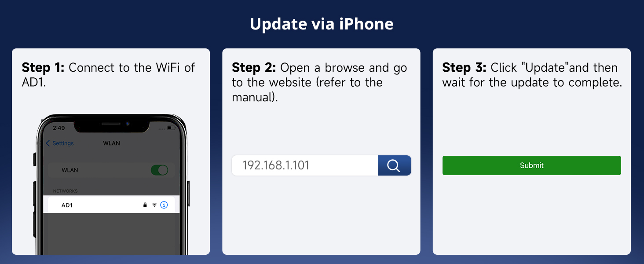Click the Step 3 bold label

(x=465, y=68)
